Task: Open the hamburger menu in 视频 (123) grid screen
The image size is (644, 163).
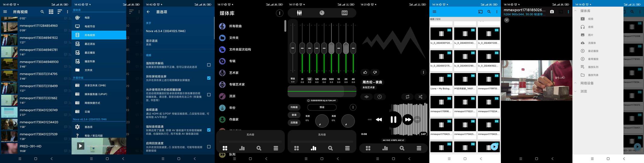Action: coord(434,12)
